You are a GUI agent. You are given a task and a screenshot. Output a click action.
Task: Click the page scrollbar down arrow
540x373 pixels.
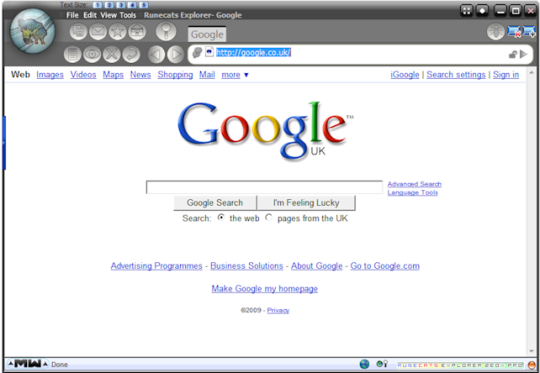(532, 351)
